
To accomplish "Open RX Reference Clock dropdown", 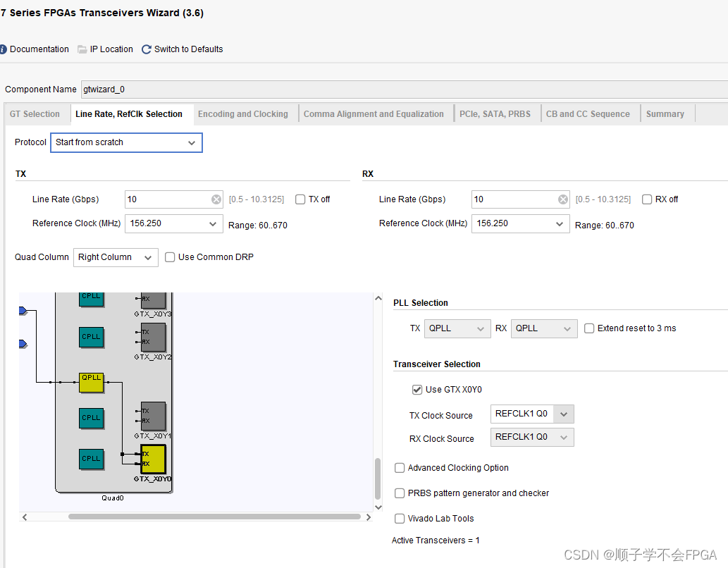I will click(x=521, y=224).
